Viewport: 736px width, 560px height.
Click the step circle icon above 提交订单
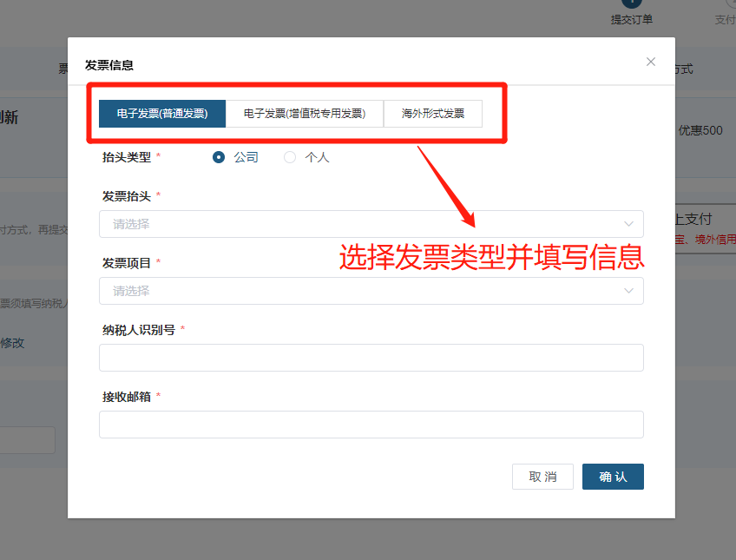[x=630, y=3]
